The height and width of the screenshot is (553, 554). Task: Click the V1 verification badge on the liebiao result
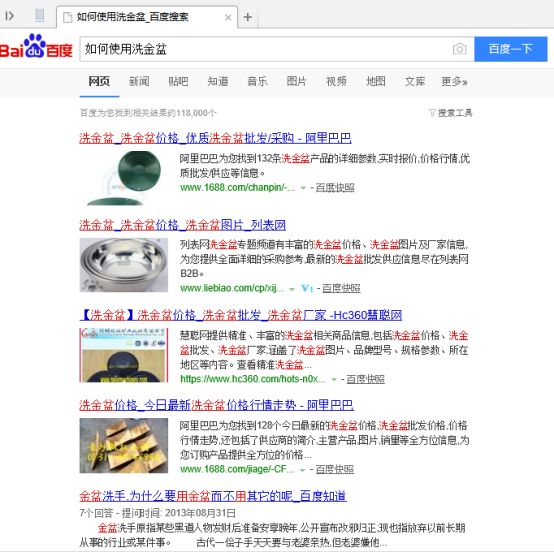pos(307,288)
